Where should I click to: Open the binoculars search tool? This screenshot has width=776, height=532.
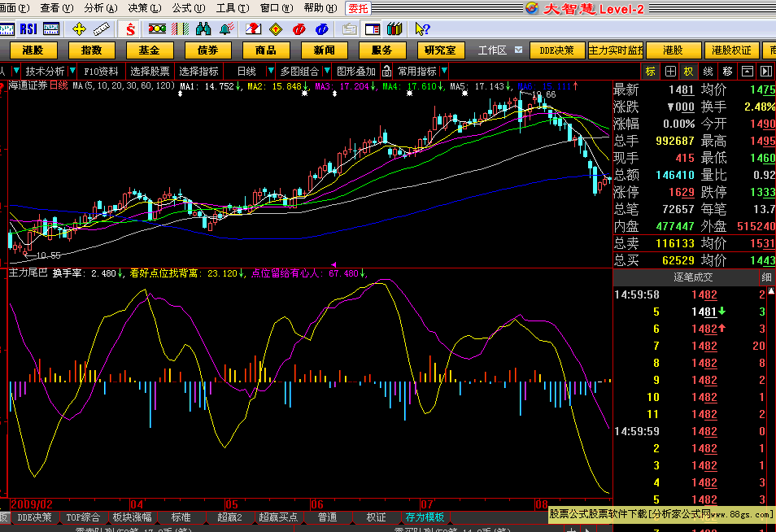(203, 29)
